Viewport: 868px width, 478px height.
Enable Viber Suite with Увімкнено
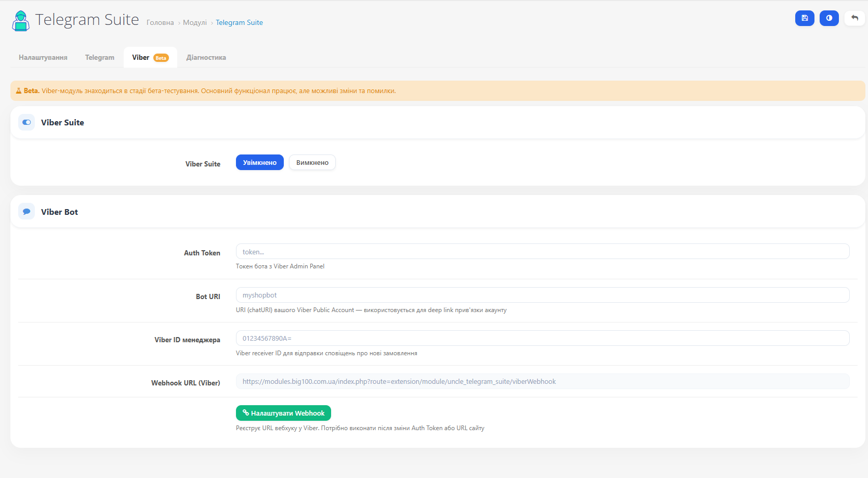tap(260, 162)
